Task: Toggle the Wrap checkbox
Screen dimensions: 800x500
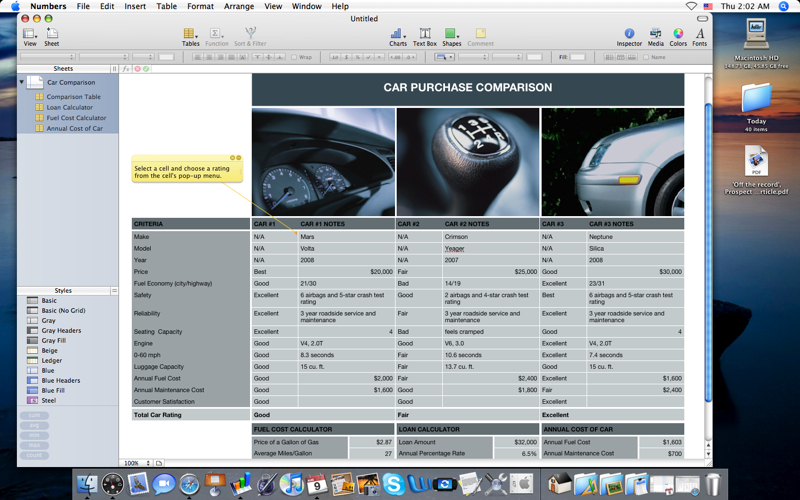Action: tap(294, 57)
